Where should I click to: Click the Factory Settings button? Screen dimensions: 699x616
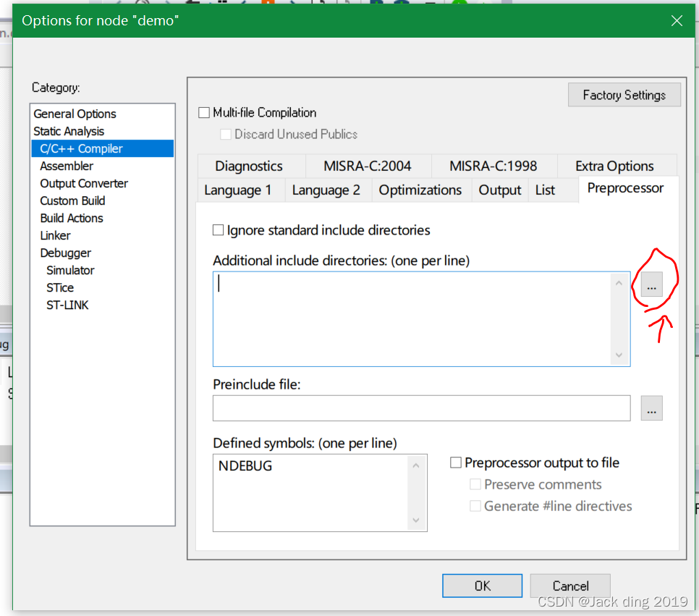[624, 95]
